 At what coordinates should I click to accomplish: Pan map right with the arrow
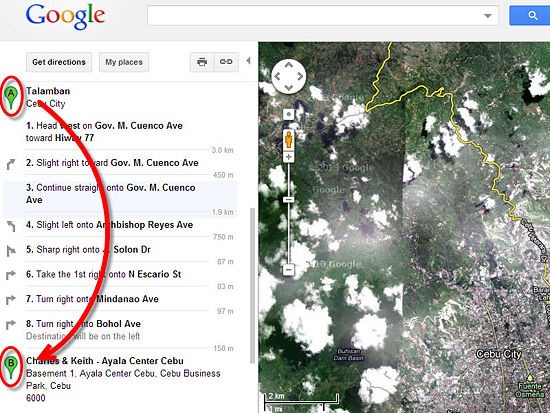(300, 76)
